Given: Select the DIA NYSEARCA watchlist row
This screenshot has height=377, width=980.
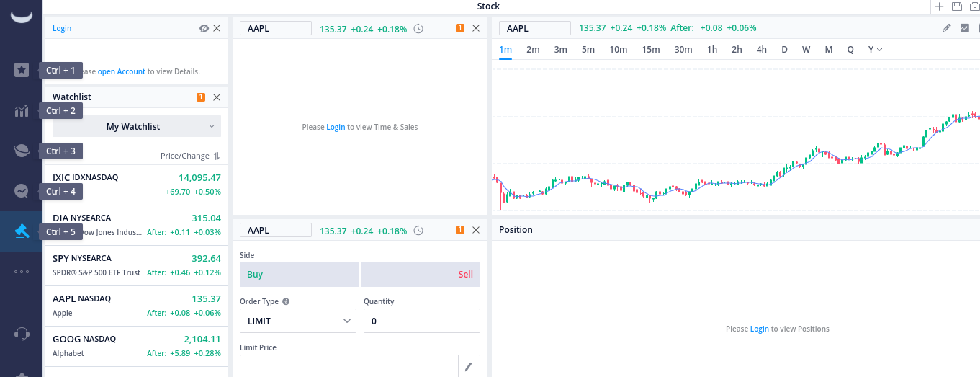Looking at the screenshot, I should click(137, 225).
